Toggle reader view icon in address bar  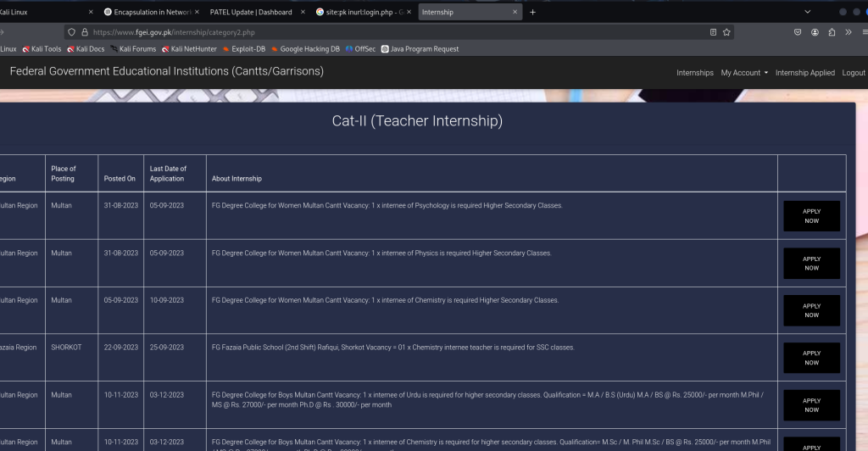(x=713, y=32)
